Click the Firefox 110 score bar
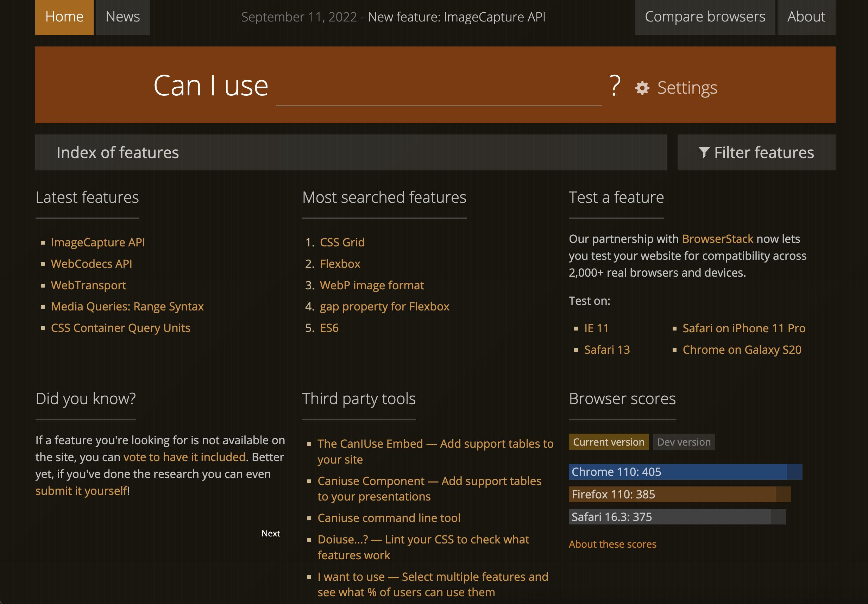This screenshot has height=604, width=868. click(679, 495)
